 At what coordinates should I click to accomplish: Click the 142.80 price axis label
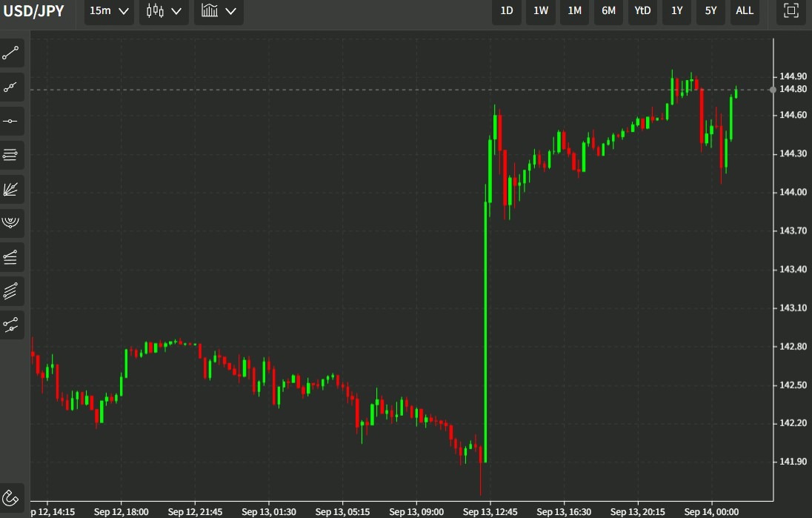(793, 347)
